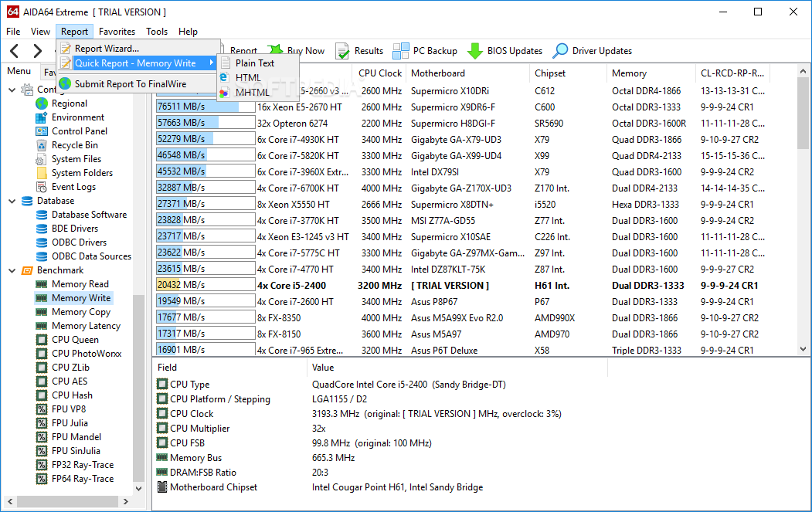Click the 76511 MB/s result bar
The width and height of the screenshot is (812, 512).
pyautogui.click(x=206, y=107)
